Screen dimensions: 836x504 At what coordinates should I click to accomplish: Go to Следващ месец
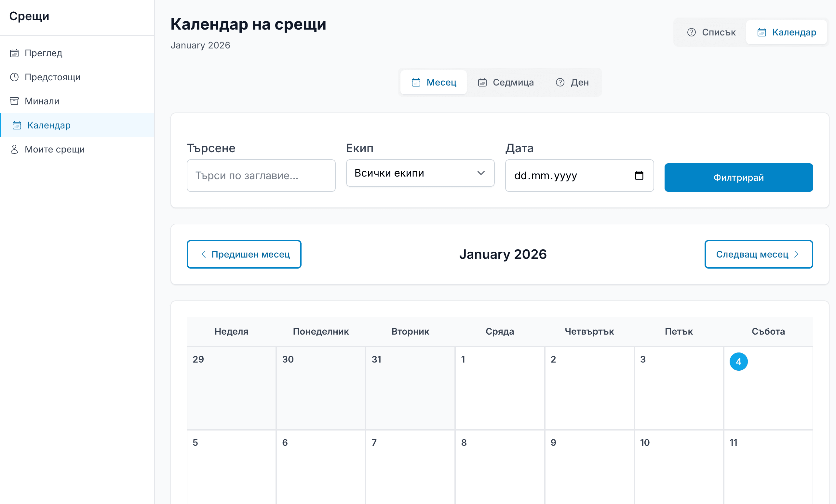coord(758,254)
